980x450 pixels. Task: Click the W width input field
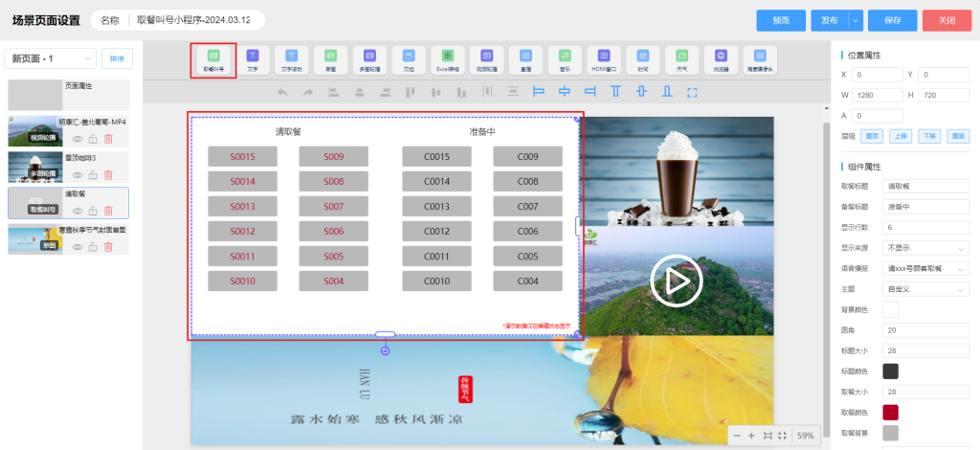pyautogui.click(x=878, y=96)
